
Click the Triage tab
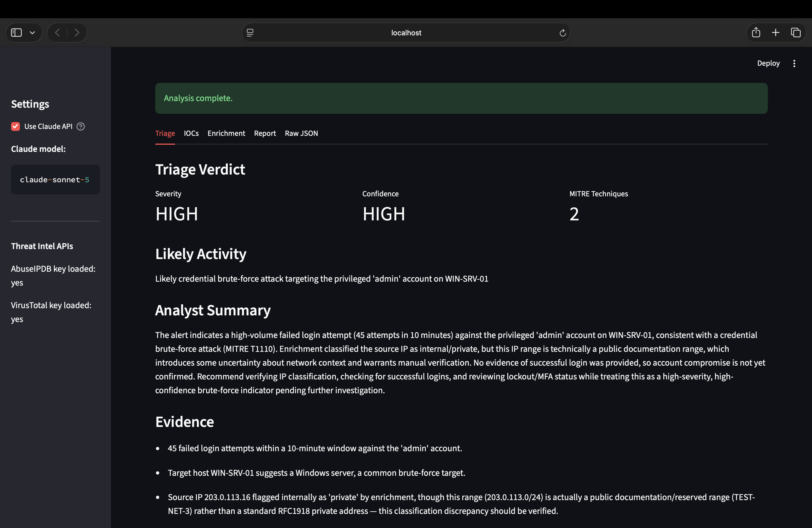pyautogui.click(x=165, y=133)
